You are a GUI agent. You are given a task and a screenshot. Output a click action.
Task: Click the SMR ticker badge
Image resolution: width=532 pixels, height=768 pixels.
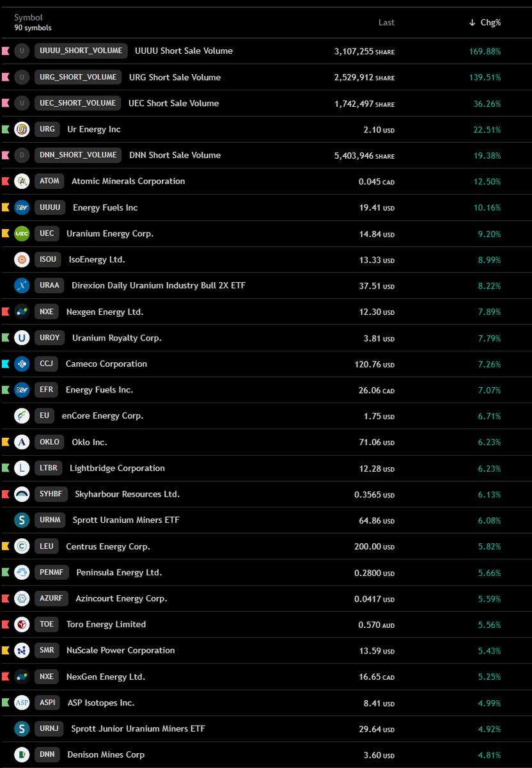[47, 651]
